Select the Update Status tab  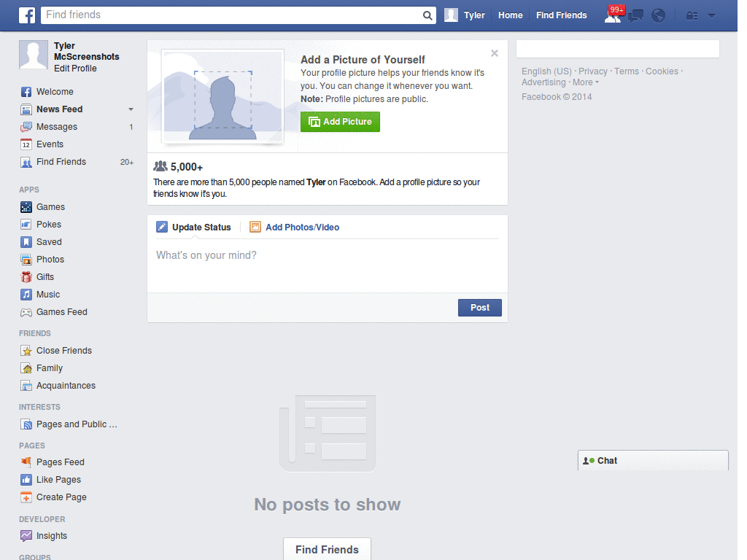193,227
